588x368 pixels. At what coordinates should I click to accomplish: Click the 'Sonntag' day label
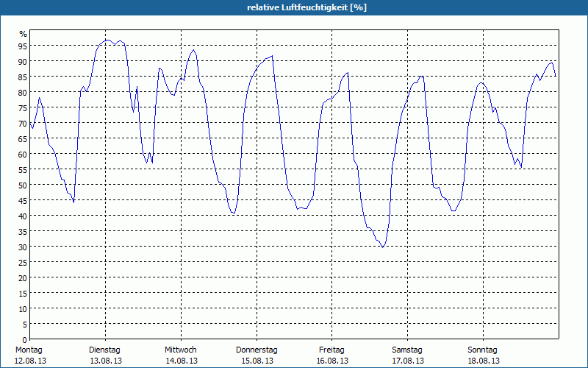pyautogui.click(x=483, y=350)
